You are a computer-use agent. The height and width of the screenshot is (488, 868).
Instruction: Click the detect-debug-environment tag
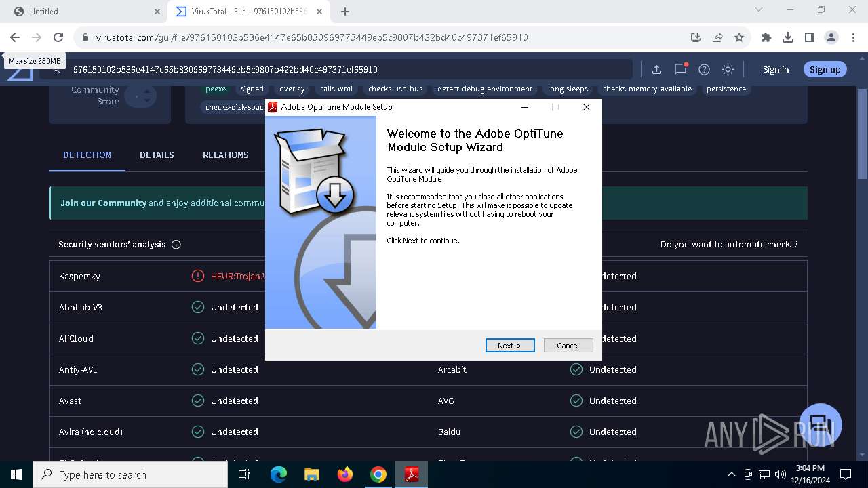(485, 89)
